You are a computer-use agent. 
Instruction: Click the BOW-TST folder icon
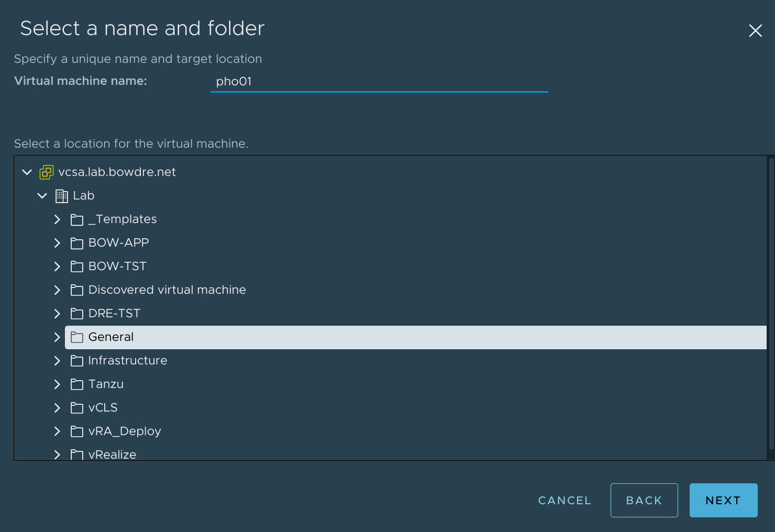[77, 267]
